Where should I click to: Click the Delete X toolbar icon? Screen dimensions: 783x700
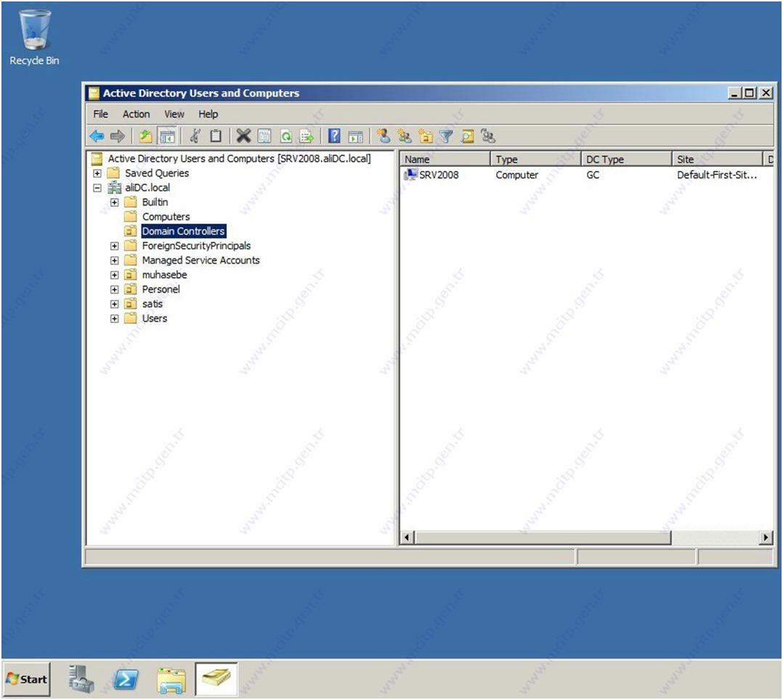coord(243,136)
